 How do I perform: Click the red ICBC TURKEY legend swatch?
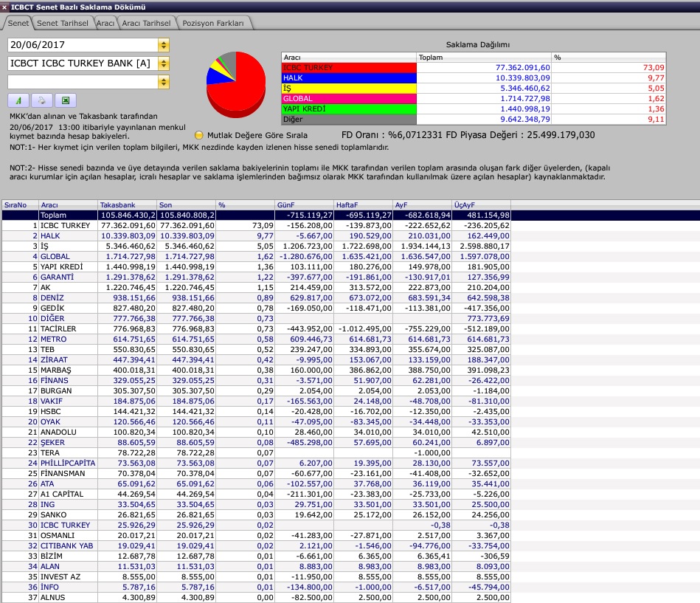pyautogui.click(x=349, y=67)
